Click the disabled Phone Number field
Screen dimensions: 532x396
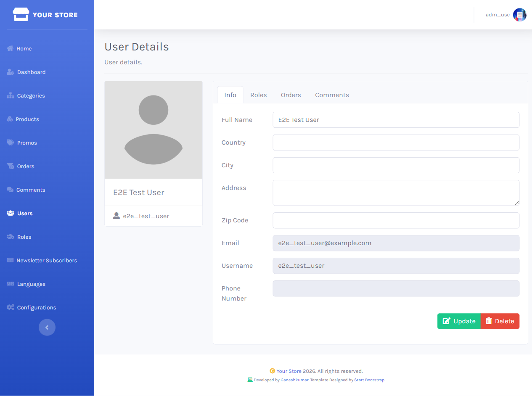[396, 288]
